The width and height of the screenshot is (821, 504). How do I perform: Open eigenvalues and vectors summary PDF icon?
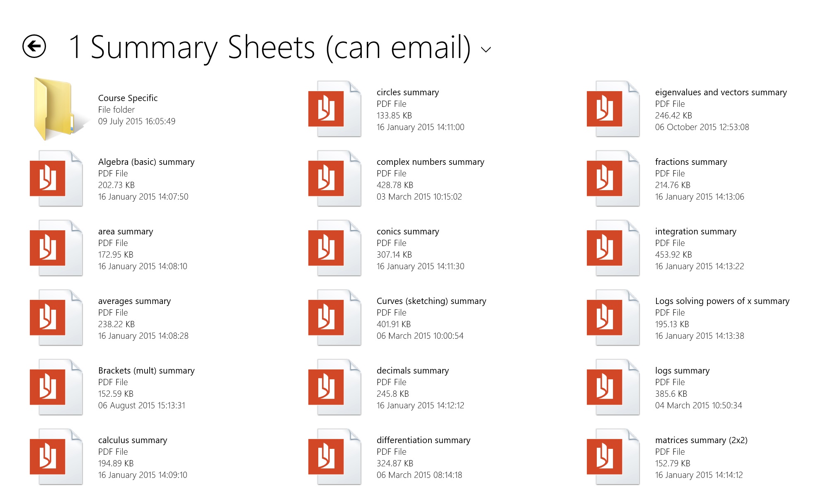coord(613,109)
